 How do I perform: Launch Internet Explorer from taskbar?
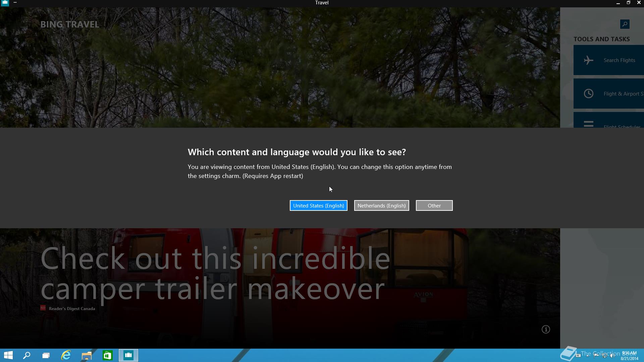(x=66, y=355)
